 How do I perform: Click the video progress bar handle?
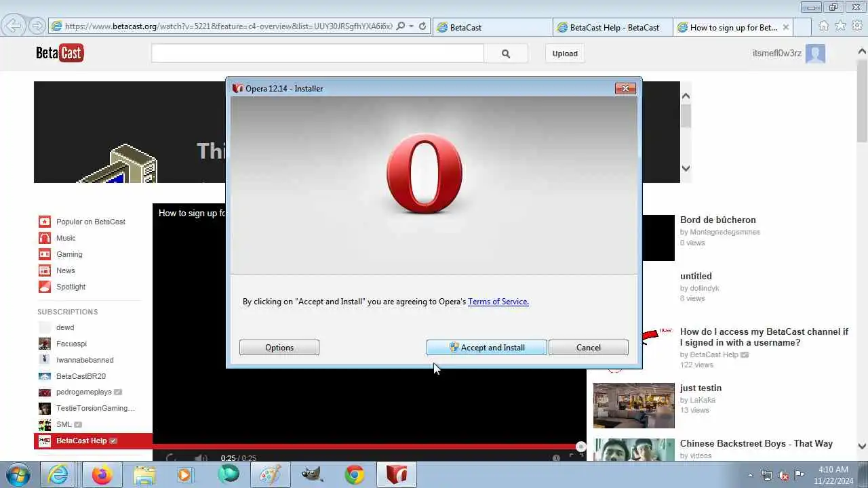(x=580, y=446)
